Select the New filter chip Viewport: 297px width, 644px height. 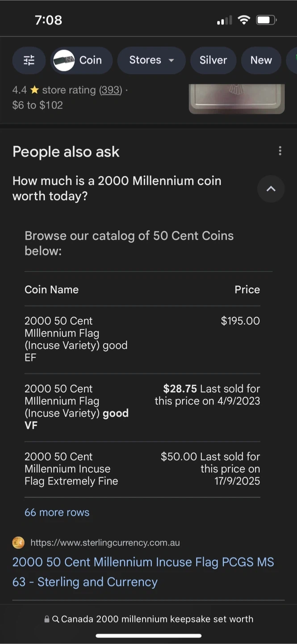(x=261, y=60)
